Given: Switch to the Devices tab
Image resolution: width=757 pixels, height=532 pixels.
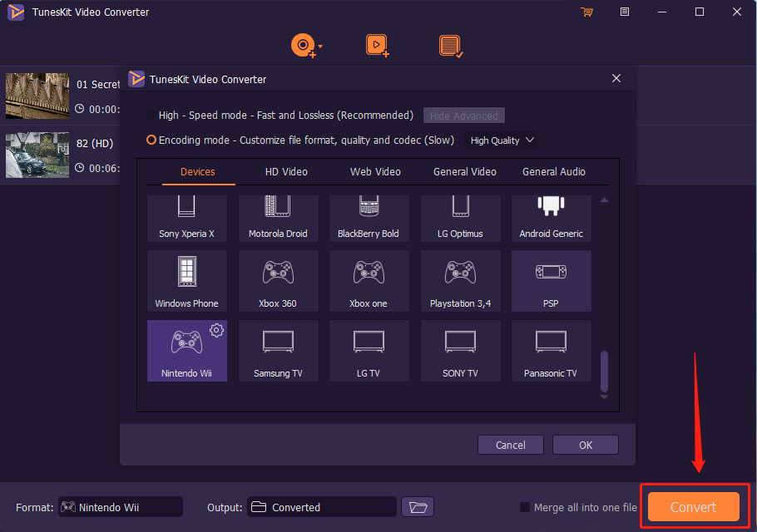Looking at the screenshot, I should pyautogui.click(x=198, y=172).
